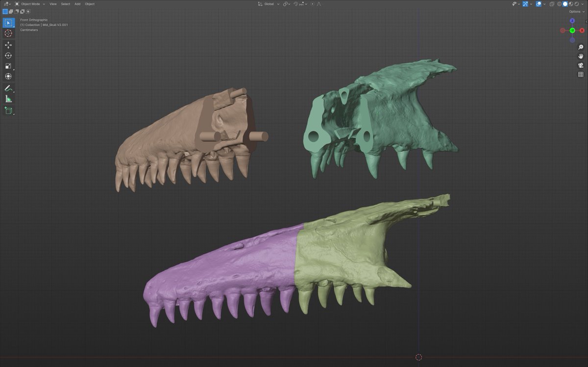Open the Select menu
Image resolution: width=588 pixels, height=367 pixels.
66,4
